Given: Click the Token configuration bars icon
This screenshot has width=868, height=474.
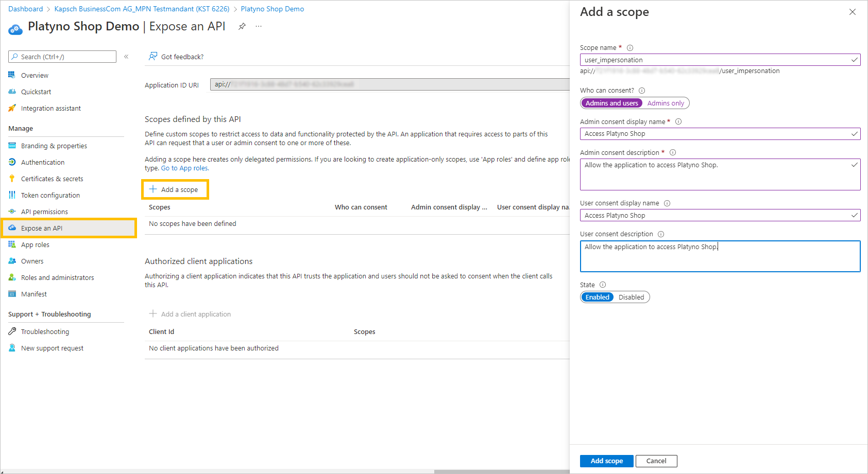Looking at the screenshot, I should (12, 195).
